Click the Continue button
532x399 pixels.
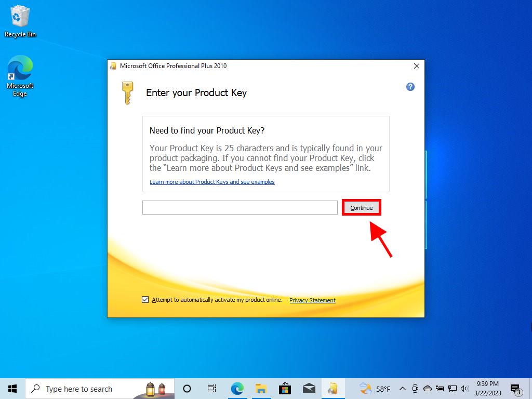coord(362,208)
